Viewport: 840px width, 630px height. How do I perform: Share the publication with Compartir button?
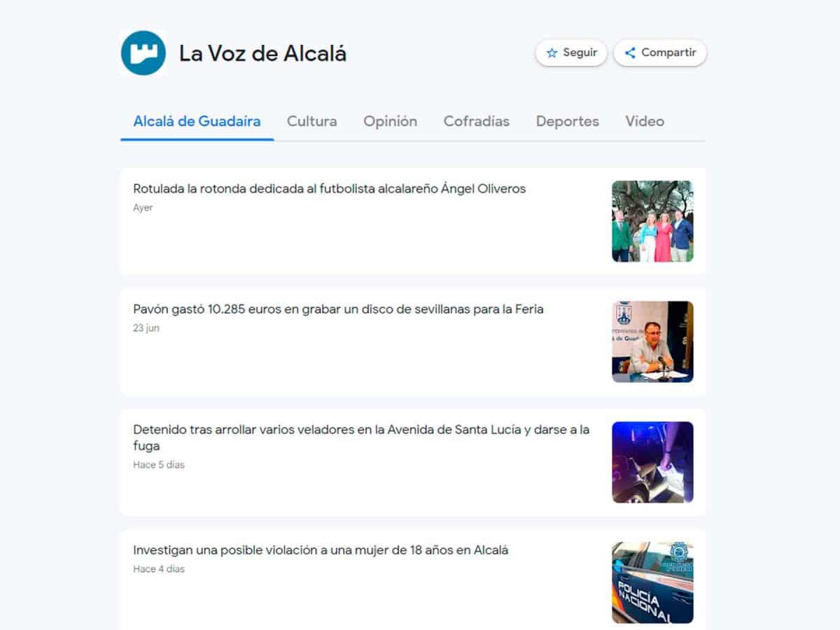[x=660, y=53]
